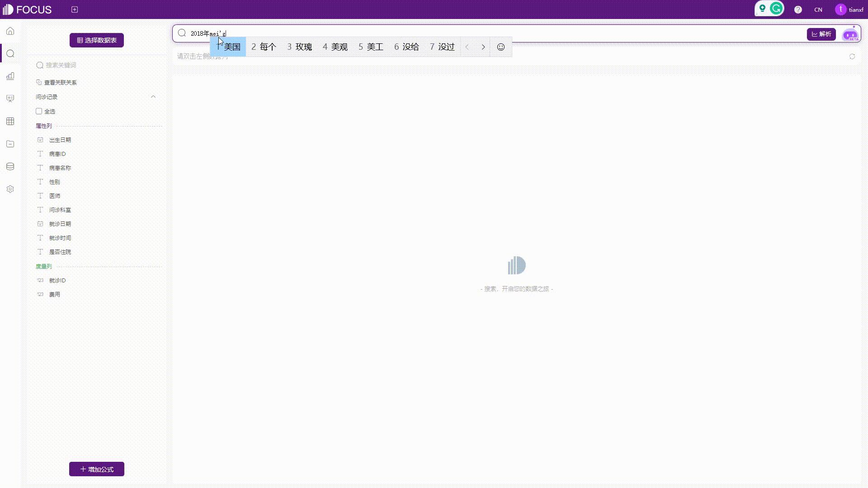
Task: Open the help question mark icon
Action: (798, 9)
